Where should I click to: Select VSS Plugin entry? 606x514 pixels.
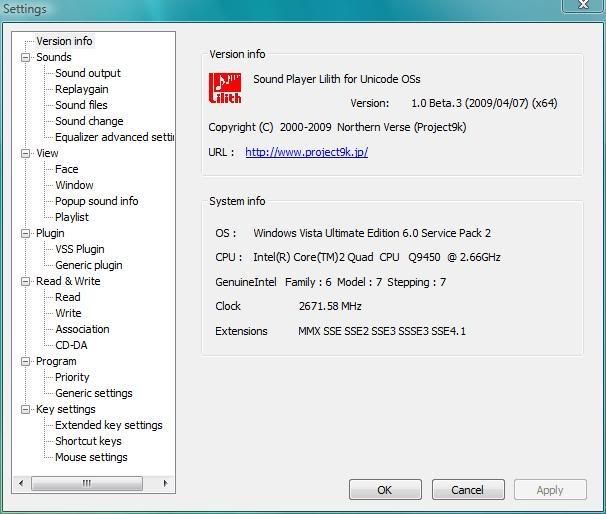pos(80,249)
